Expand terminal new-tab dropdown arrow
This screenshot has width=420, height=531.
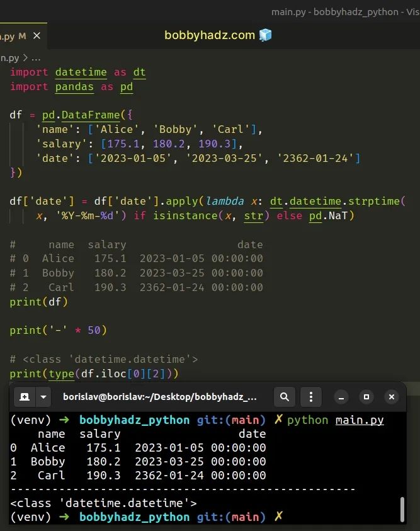[43, 397]
